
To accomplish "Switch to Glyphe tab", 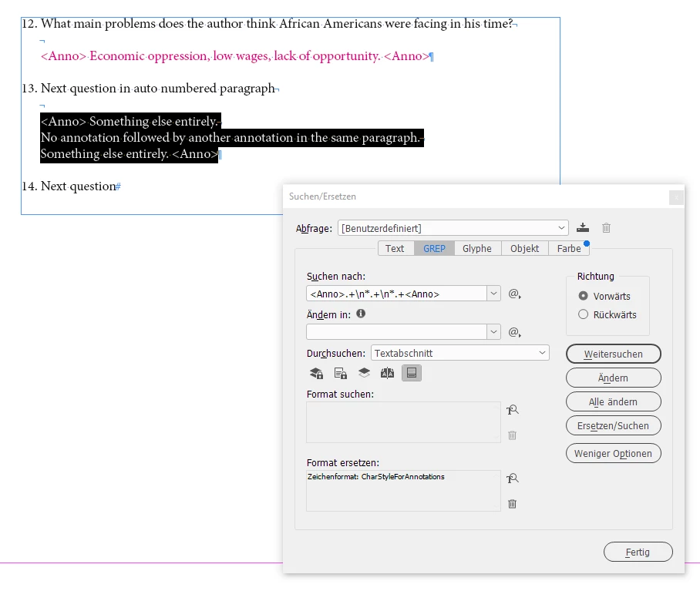I will [x=476, y=248].
